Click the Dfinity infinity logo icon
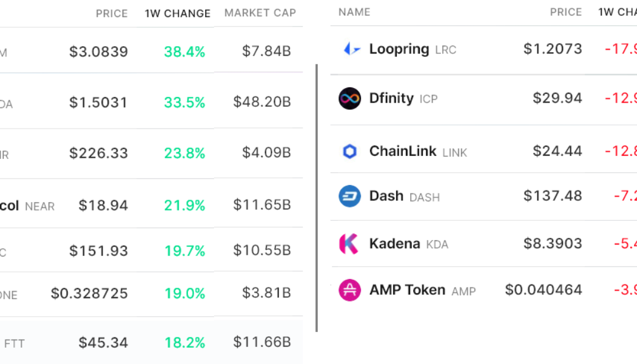 point(349,98)
